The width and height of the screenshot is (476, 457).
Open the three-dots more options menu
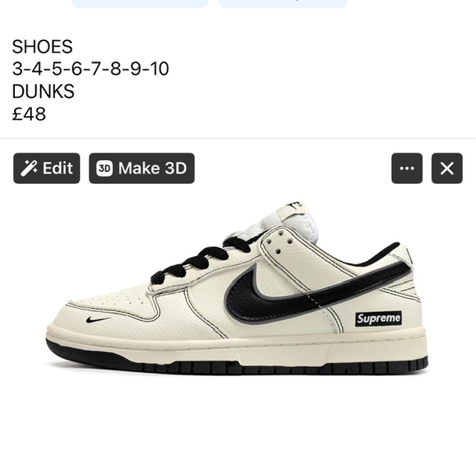click(407, 168)
